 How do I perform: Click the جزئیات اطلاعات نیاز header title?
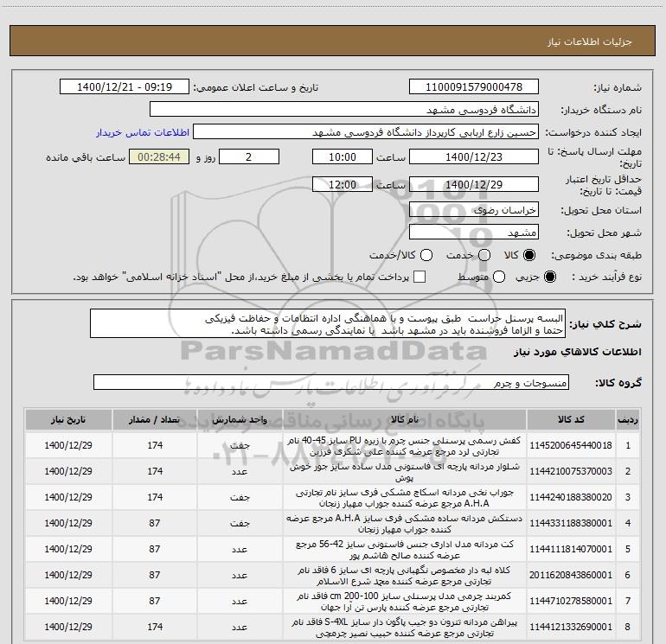[590, 41]
